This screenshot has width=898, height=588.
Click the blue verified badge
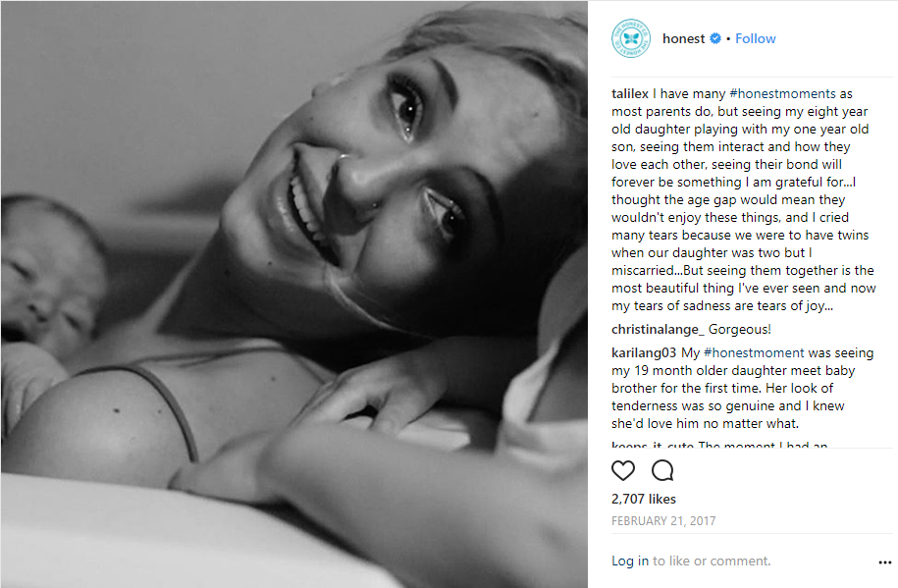715,38
